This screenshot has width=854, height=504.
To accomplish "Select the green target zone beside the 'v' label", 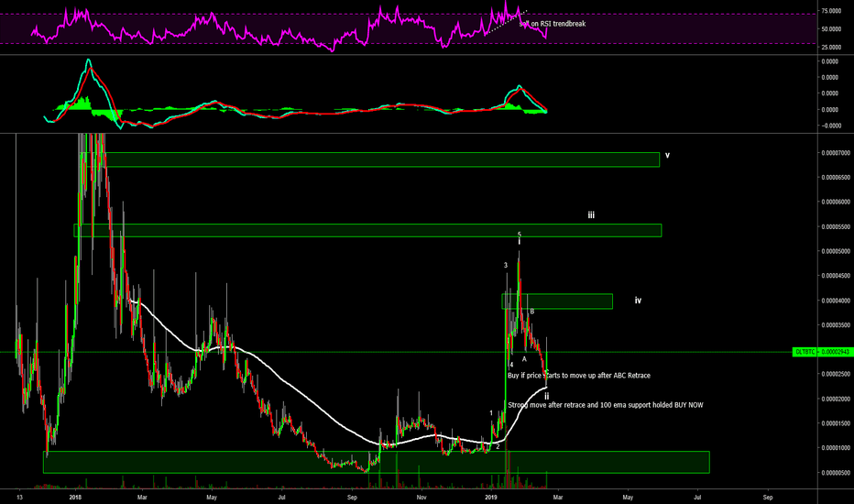I will (370, 159).
